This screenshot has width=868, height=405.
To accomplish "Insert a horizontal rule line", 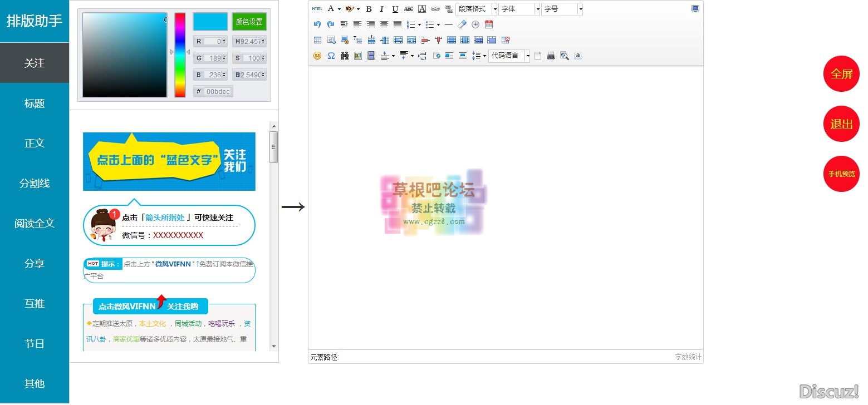I will (448, 24).
